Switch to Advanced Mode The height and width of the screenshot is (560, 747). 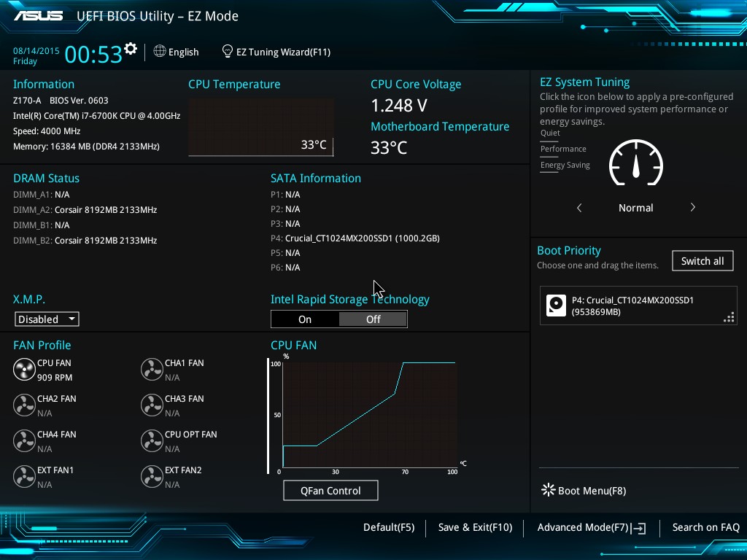click(x=584, y=527)
